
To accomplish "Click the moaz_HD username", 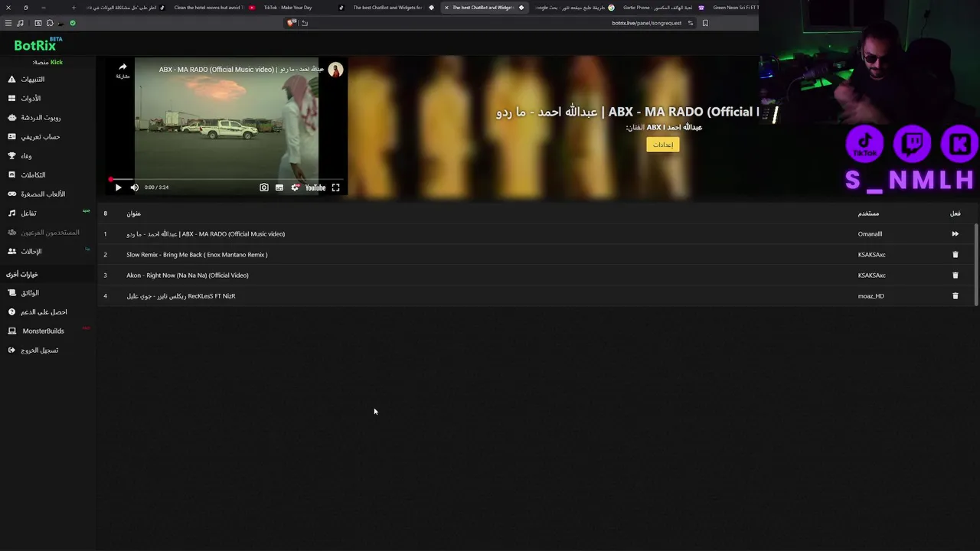I will pyautogui.click(x=871, y=296).
